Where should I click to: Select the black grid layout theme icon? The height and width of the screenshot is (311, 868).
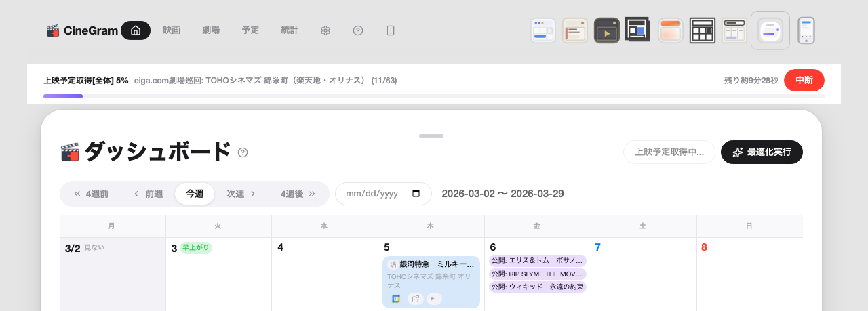(x=703, y=30)
